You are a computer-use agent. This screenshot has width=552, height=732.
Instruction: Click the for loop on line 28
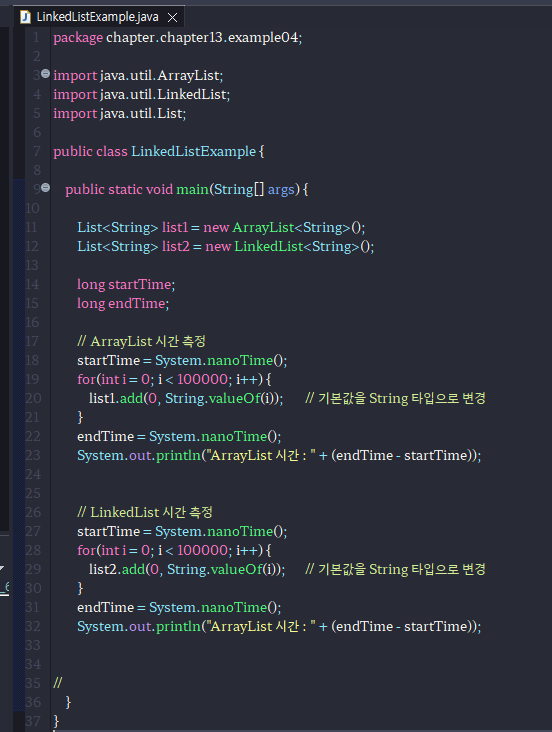tap(174, 550)
